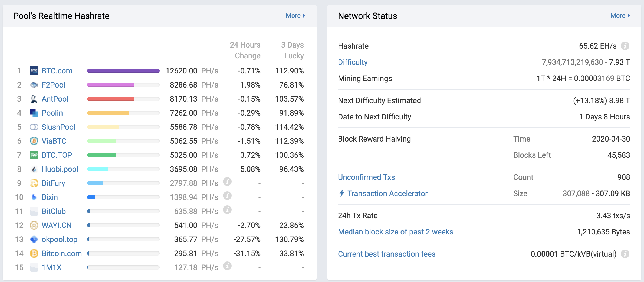Click the BTC.com pool logo icon
Image resolution: width=644 pixels, height=282 pixels.
click(x=34, y=71)
